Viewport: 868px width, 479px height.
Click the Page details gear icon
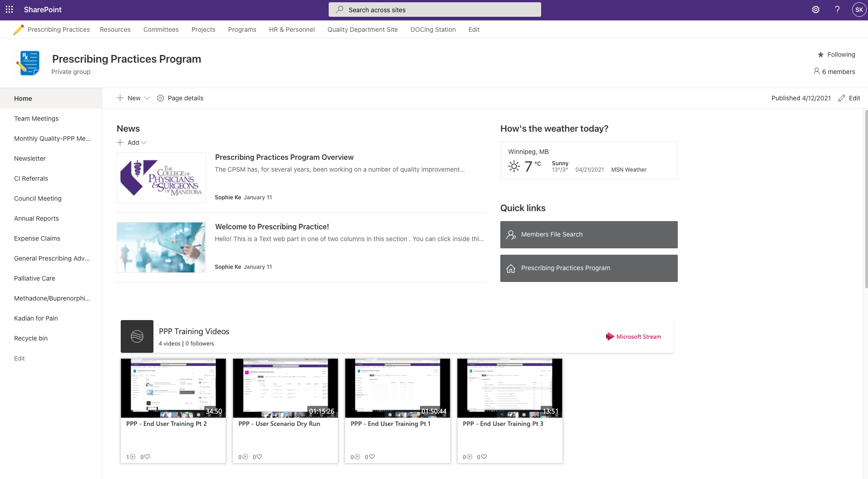tap(160, 98)
